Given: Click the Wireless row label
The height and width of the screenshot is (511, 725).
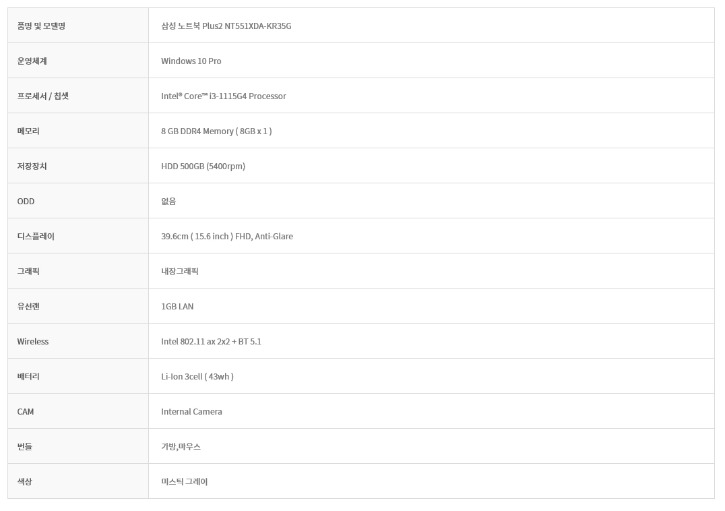Looking at the screenshot, I should 33,341.
